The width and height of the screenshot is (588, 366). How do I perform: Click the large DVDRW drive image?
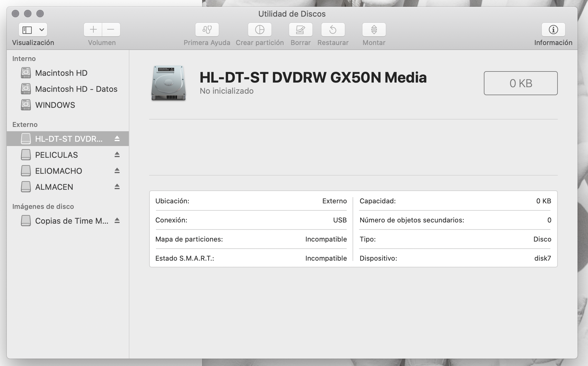[x=169, y=83]
